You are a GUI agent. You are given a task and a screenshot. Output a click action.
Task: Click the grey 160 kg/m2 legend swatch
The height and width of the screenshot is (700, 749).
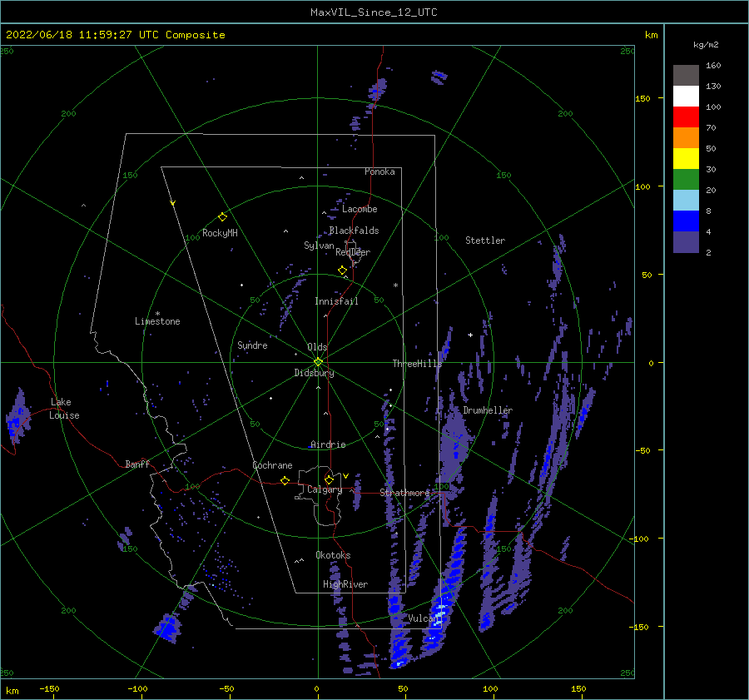(x=686, y=76)
